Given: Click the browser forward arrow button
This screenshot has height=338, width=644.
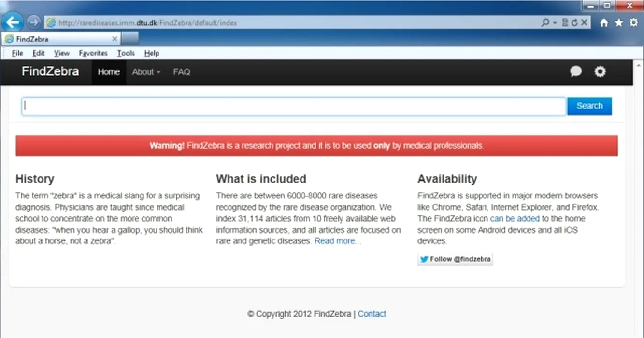Looking at the screenshot, I should tap(33, 22).
